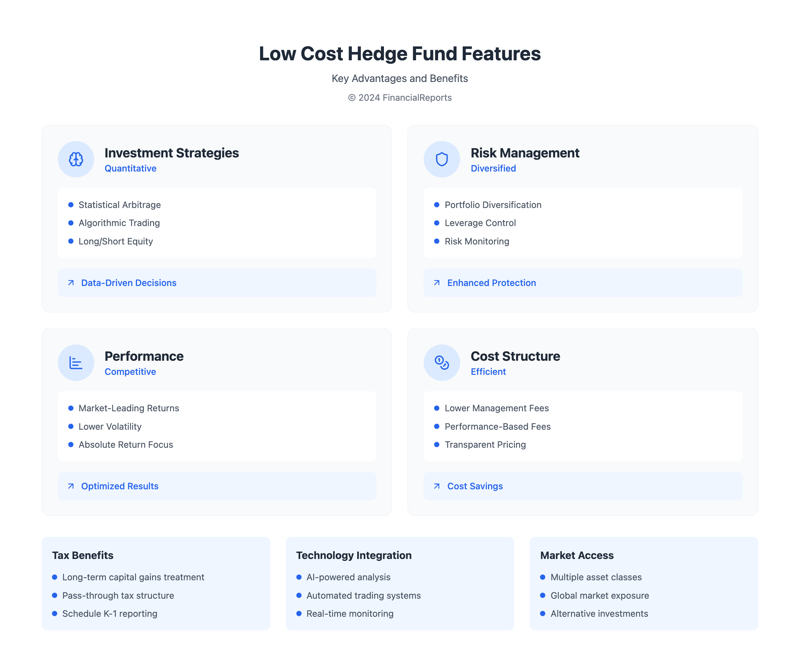Click the arrow icon before Cost Savings
The image size is (800, 672).
437,486
